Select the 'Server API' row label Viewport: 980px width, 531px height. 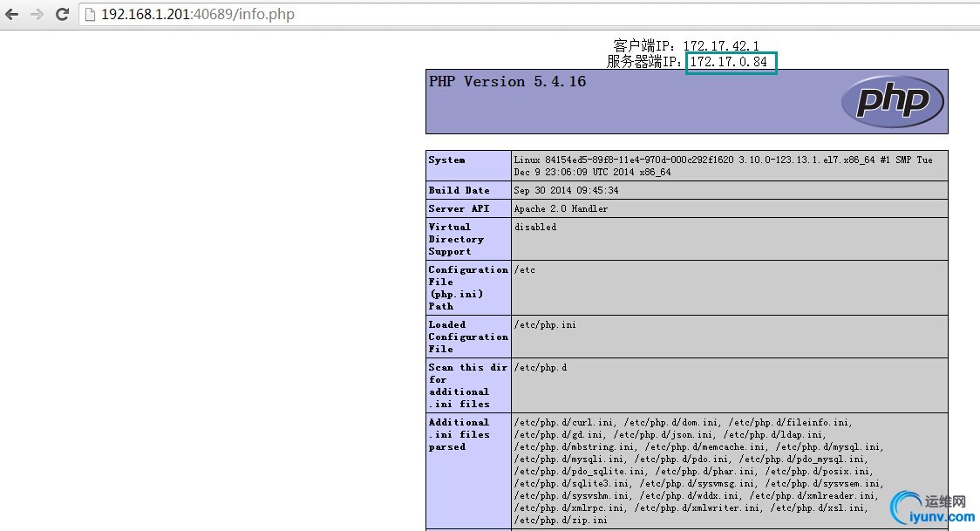459,208
